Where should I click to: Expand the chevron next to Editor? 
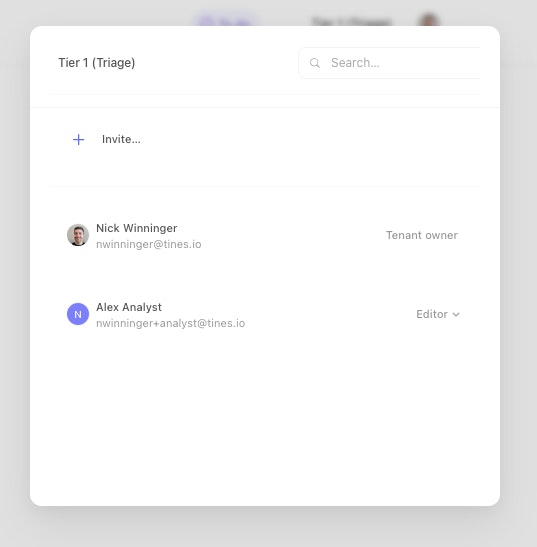pos(456,314)
